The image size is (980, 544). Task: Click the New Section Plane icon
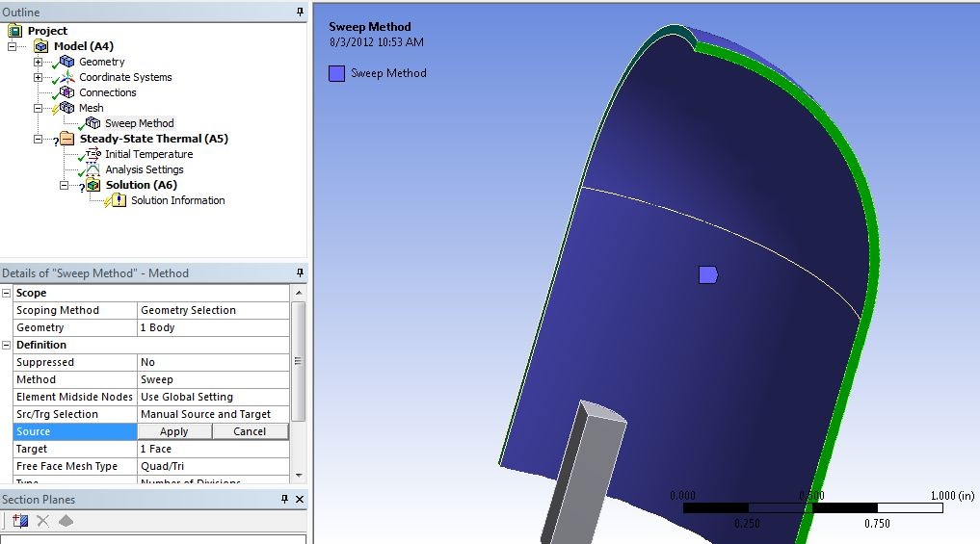point(20,520)
